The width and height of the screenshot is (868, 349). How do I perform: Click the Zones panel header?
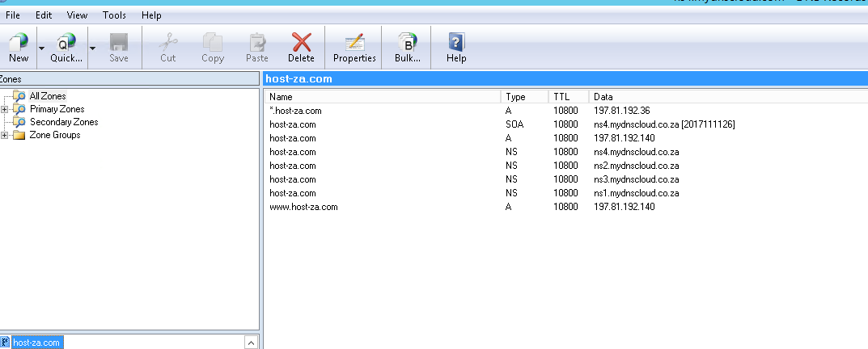pyautogui.click(x=129, y=79)
